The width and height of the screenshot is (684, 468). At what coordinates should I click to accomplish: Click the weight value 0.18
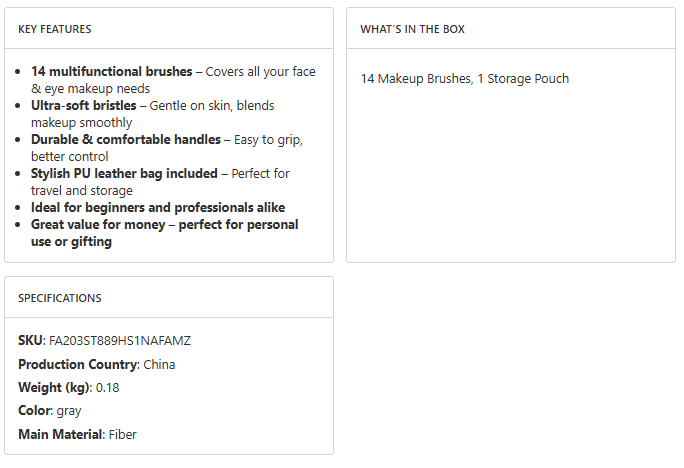(107, 388)
